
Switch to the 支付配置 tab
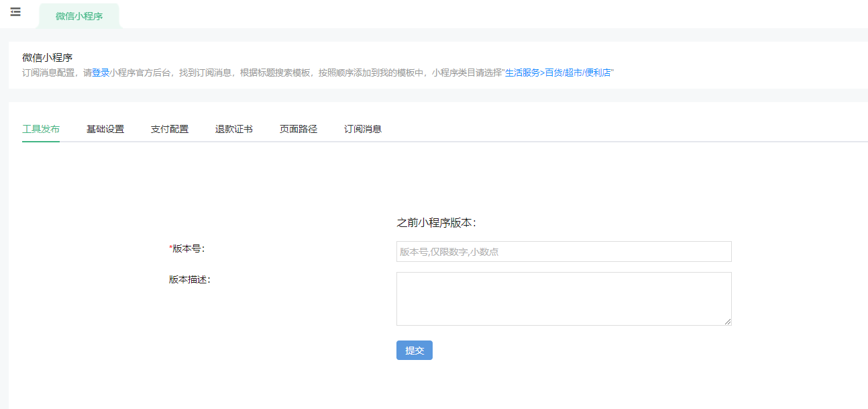click(x=170, y=129)
